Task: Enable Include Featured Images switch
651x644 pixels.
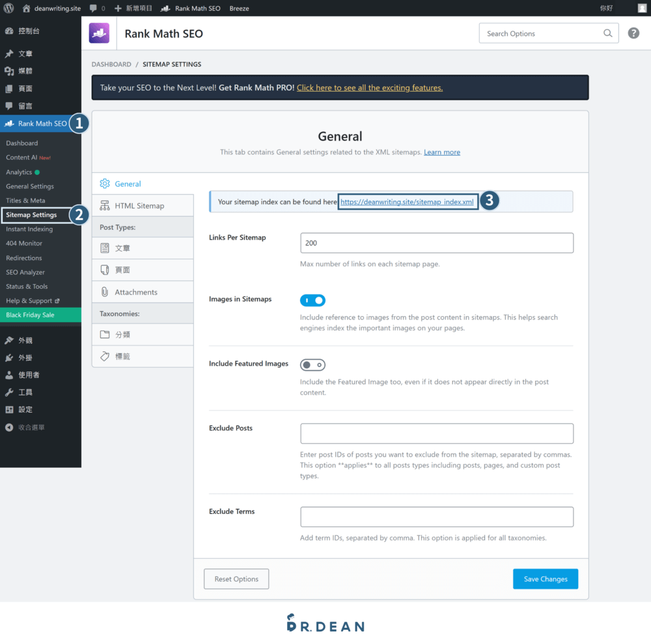Action: pos(312,365)
